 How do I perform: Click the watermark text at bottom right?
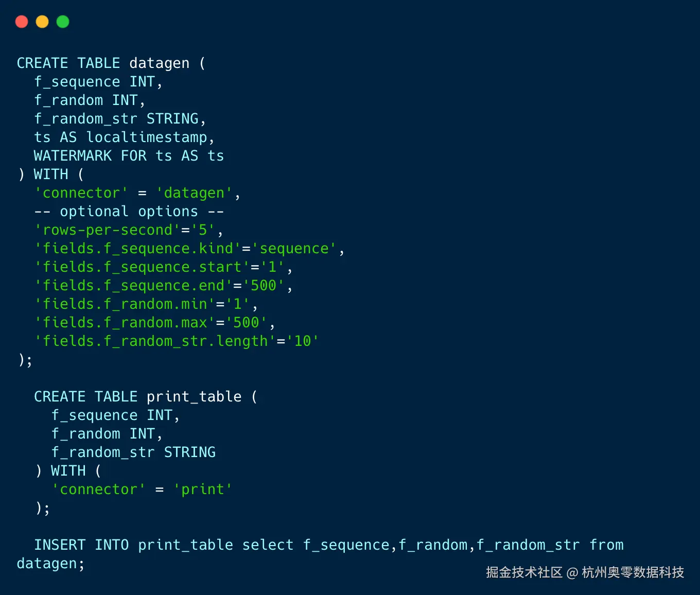point(585,572)
